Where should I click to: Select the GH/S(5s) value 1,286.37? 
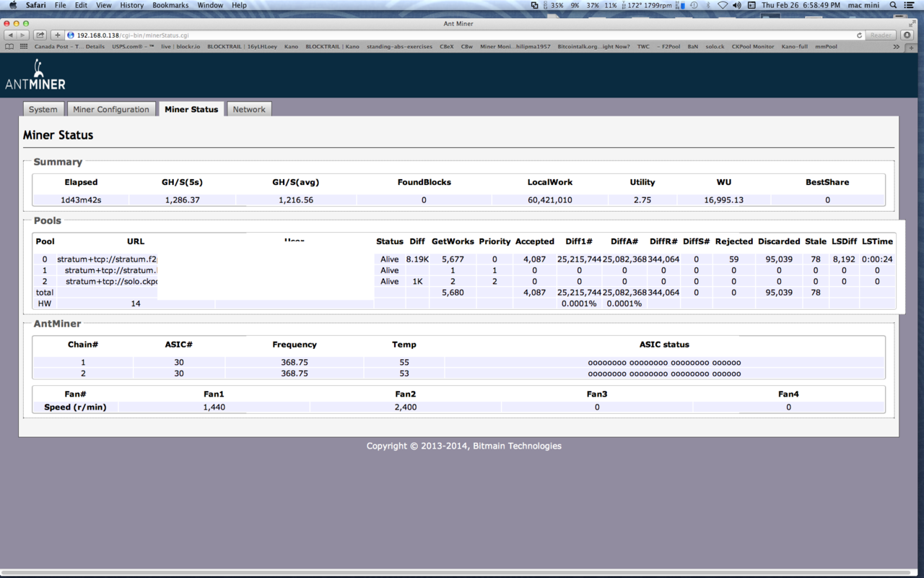coord(181,200)
